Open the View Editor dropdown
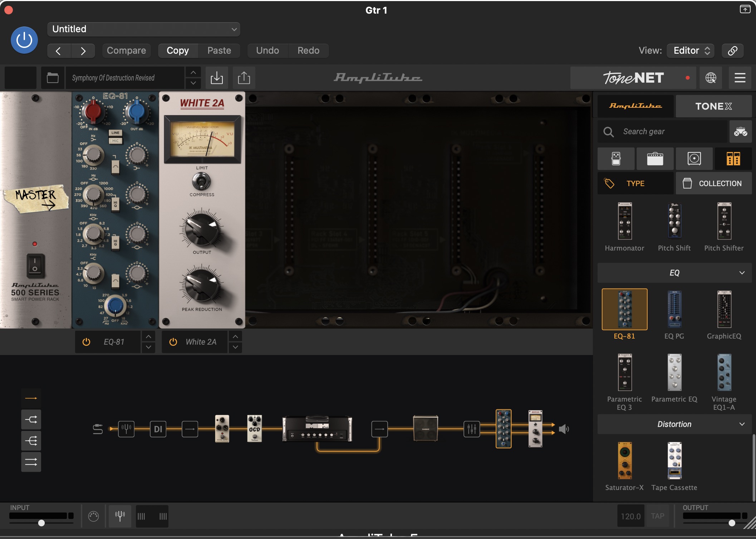The width and height of the screenshot is (756, 539). tap(691, 50)
